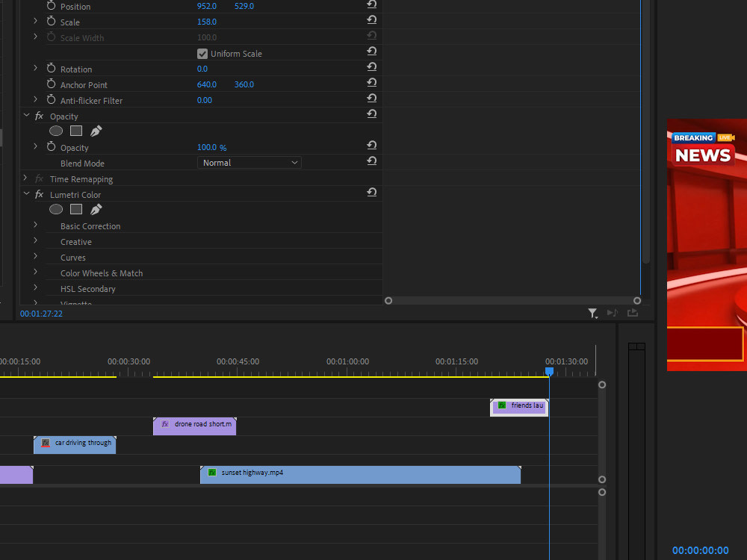Reset the Lumetri Color effect
This screenshot has width=747, height=560.
coord(371,193)
